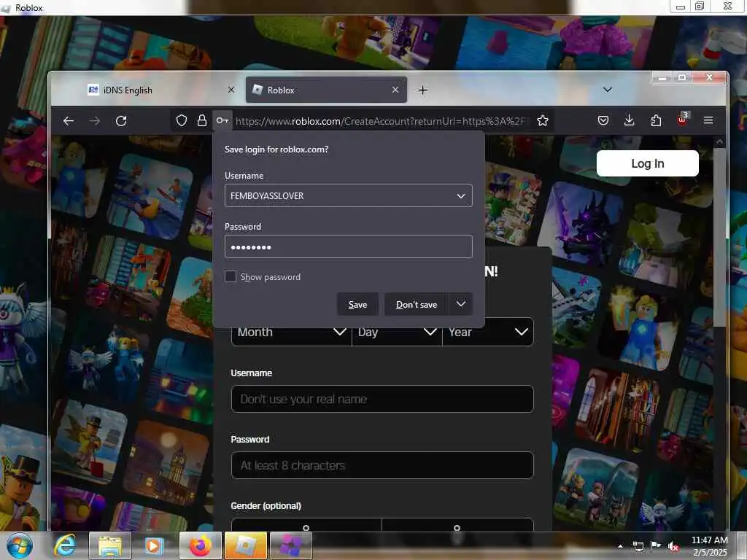Open the network tray icon

[638, 546]
